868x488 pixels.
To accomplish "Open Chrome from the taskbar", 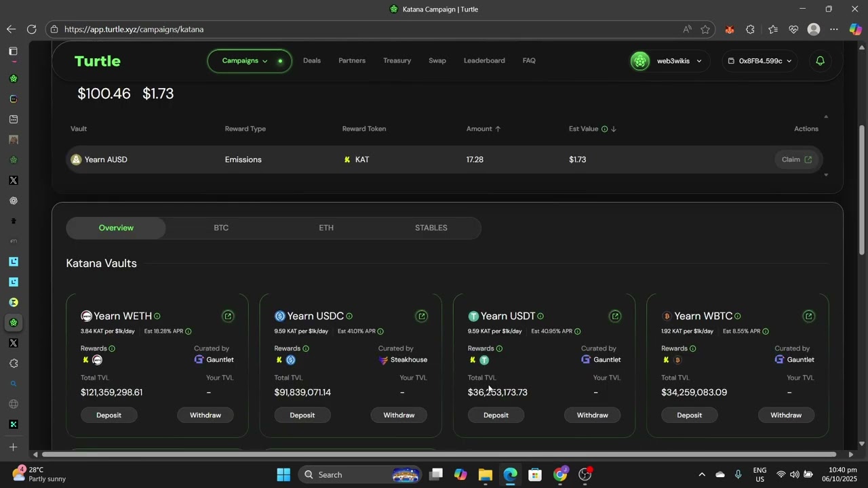I will click(560, 474).
